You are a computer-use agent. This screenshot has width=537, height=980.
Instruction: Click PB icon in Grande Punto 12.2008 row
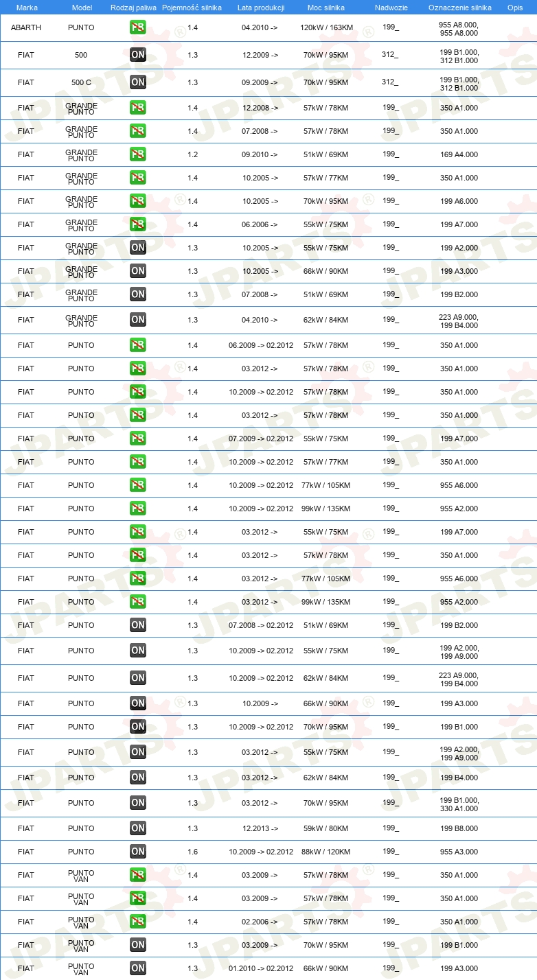pos(138,108)
